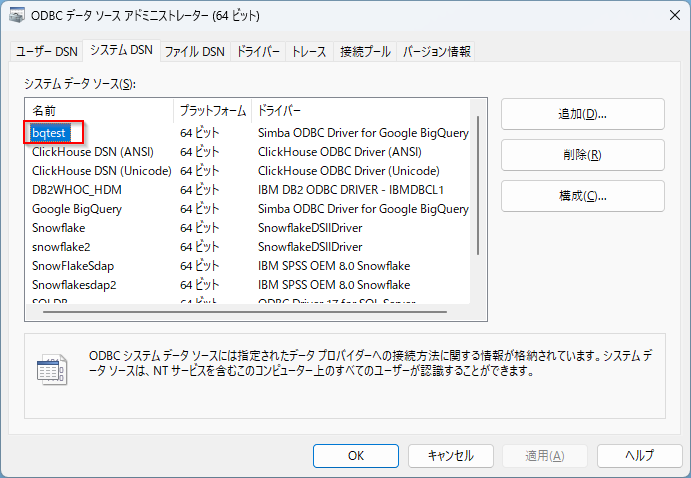Sort by the 名前 column header
691x478 pixels.
(100, 111)
